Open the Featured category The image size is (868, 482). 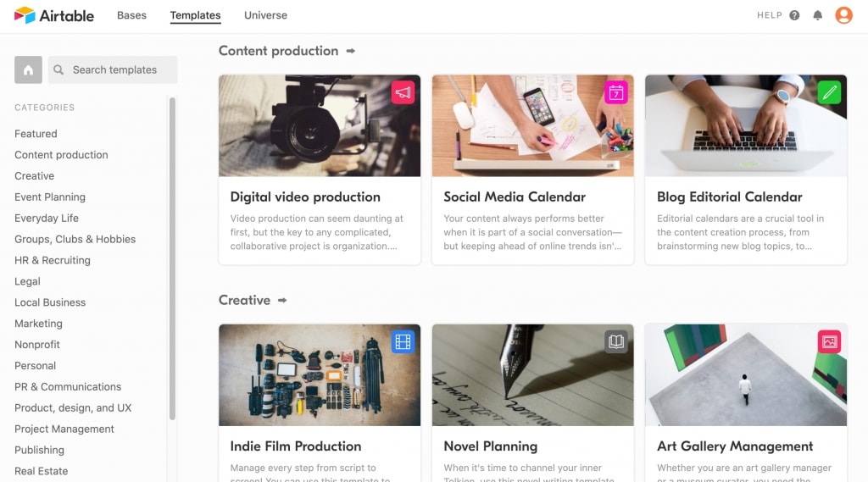click(36, 133)
